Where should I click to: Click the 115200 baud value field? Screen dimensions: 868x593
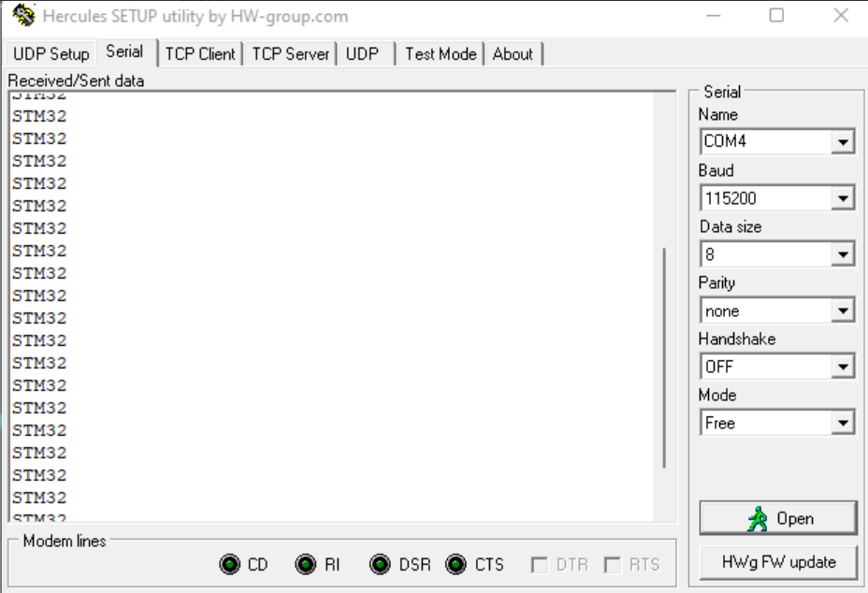tap(766, 198)
